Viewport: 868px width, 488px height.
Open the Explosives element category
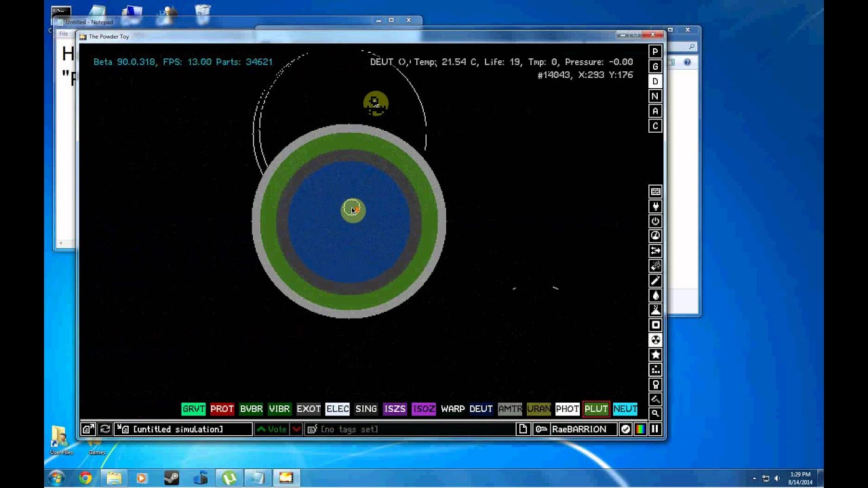tap(655, 266)
